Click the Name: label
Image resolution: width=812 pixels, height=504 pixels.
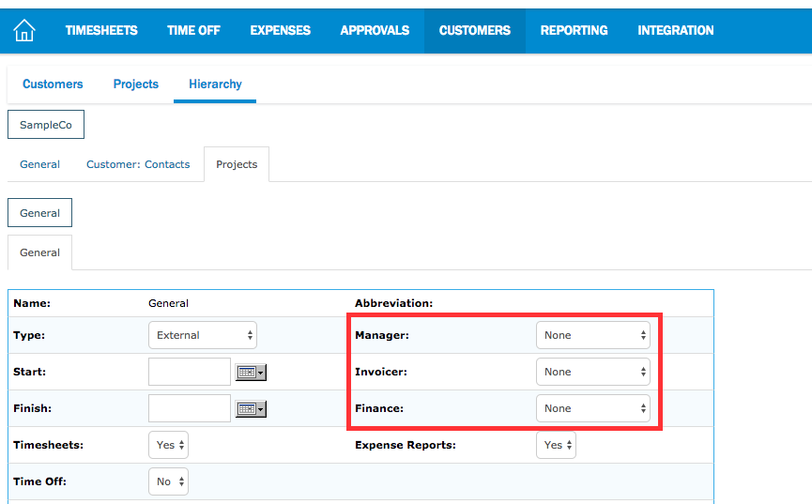point(32,303)
